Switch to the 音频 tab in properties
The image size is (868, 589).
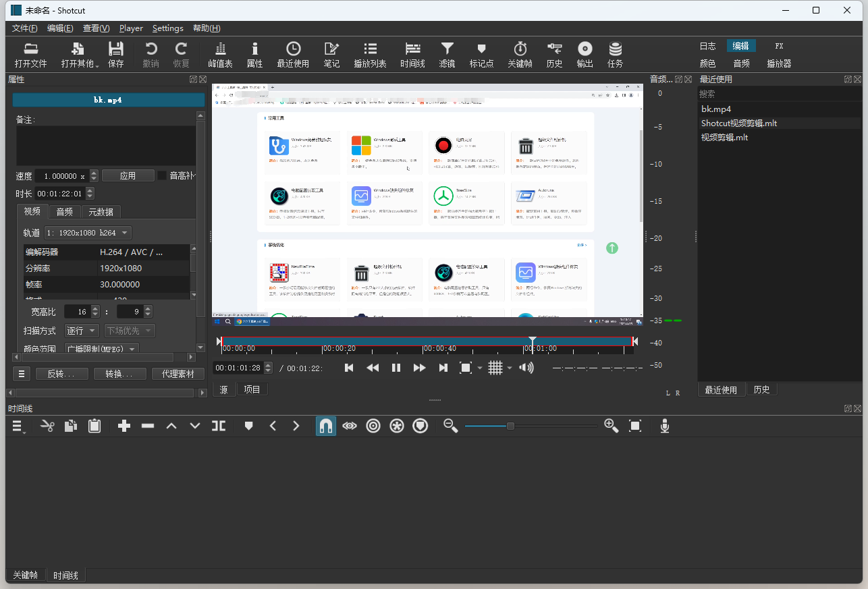tap(64, 212)
